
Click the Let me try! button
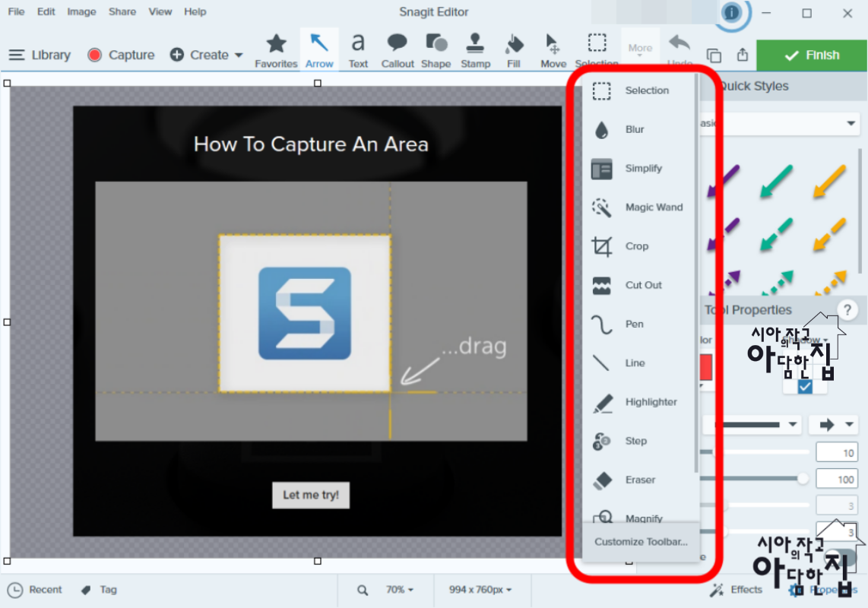311,495
